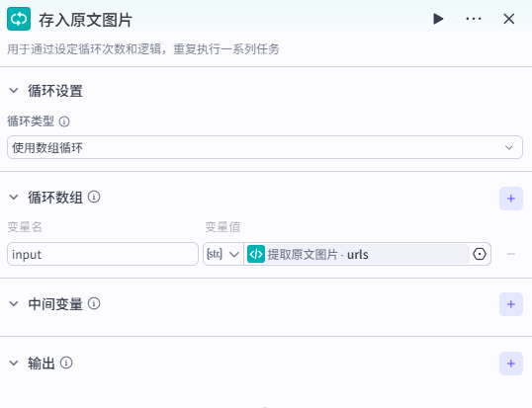The height and width of the screenshot is (408, 532).
Task: Click the node description text
Action: pos(143,49)
